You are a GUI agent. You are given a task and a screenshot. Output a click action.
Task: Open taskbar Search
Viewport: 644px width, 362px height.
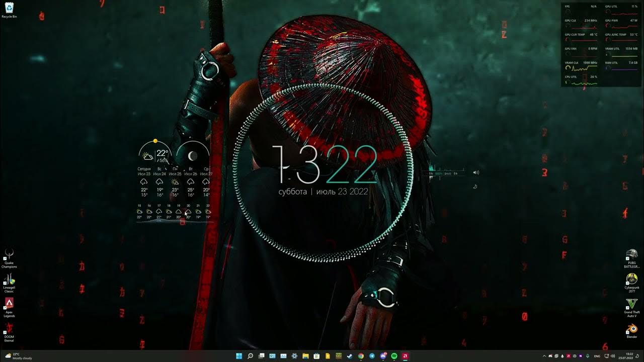tap(250, 356)
